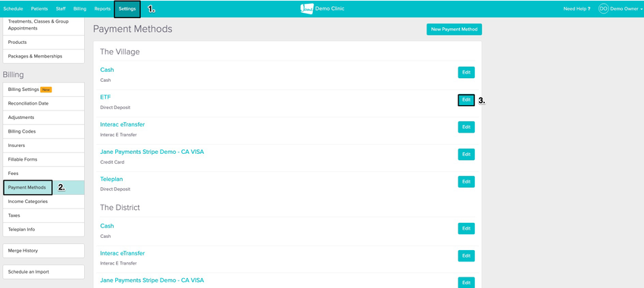
Task: Switch to the Billing tab in top bar
Action: [x=80, y=8]
